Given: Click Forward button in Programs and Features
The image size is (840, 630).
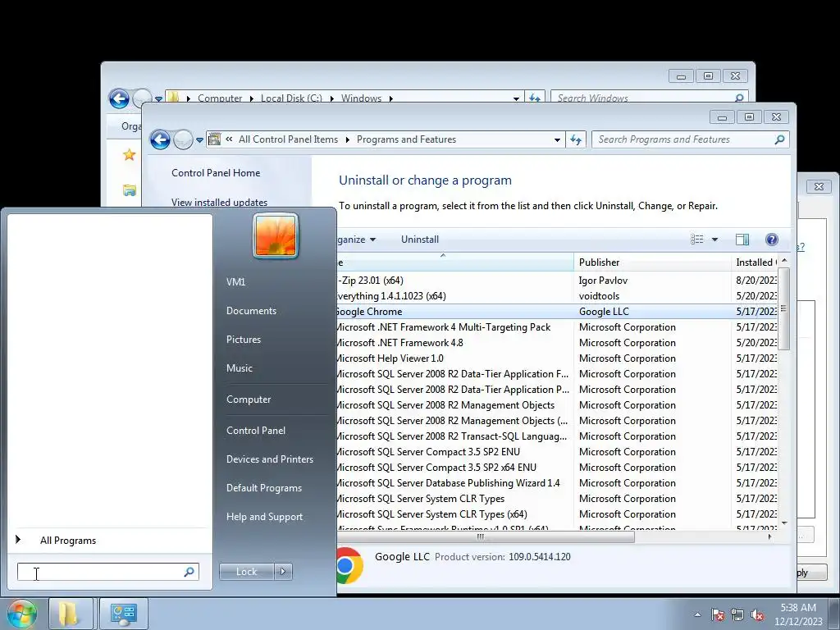Looking at the screenshot, I should tap(183, 139).
